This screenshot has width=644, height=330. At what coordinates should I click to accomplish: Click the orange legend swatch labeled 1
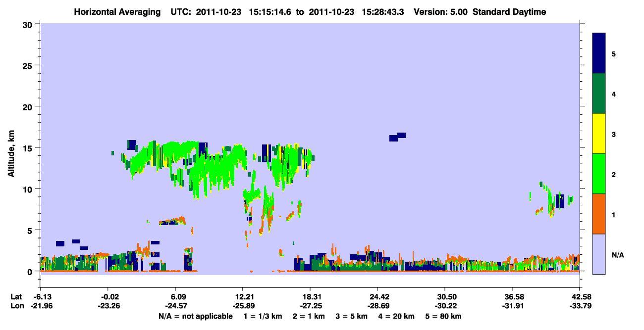599,214
